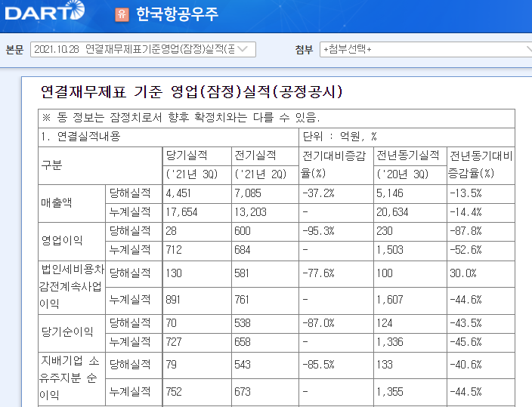Click the value 1,607 cell
532x407 pixels.
point(410,301)
